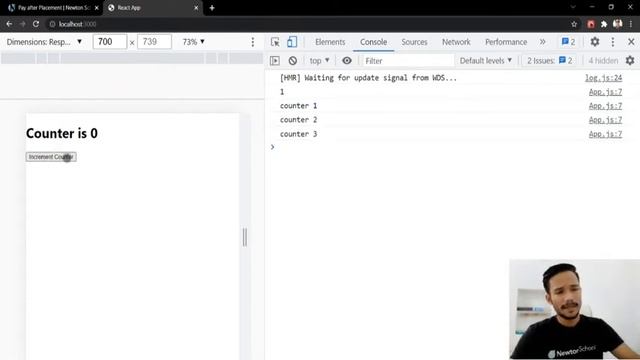Open the Performance panel

(506, 42)
